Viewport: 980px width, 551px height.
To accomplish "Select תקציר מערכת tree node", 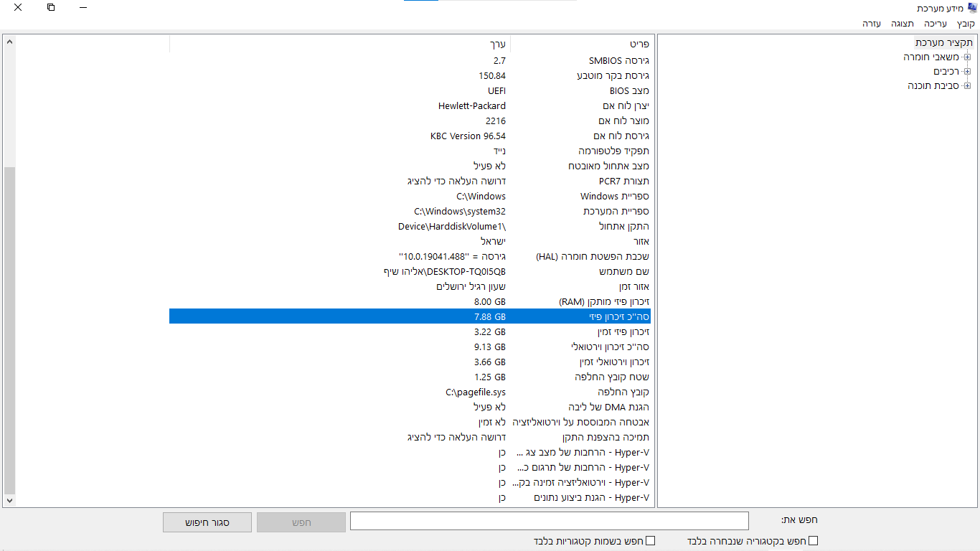I will pyautogui.click(x=944, y=42).
